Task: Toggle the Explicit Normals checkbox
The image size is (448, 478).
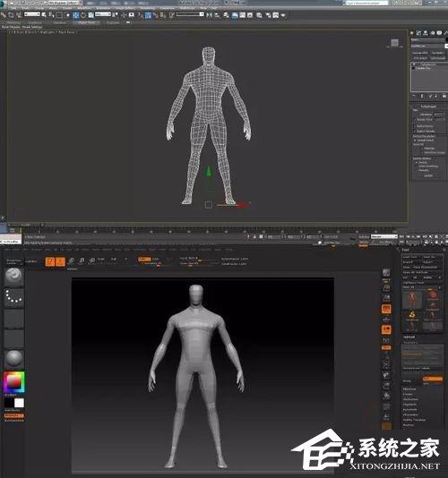Action: [x=415, y=131]
